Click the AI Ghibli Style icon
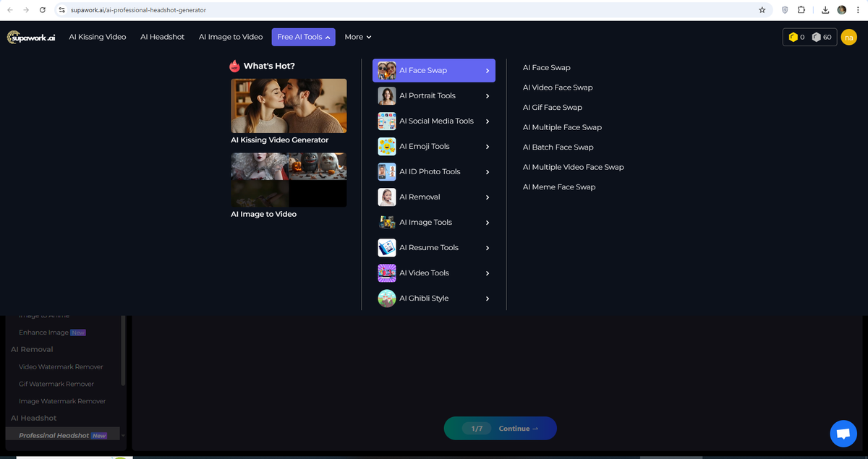 387,298
